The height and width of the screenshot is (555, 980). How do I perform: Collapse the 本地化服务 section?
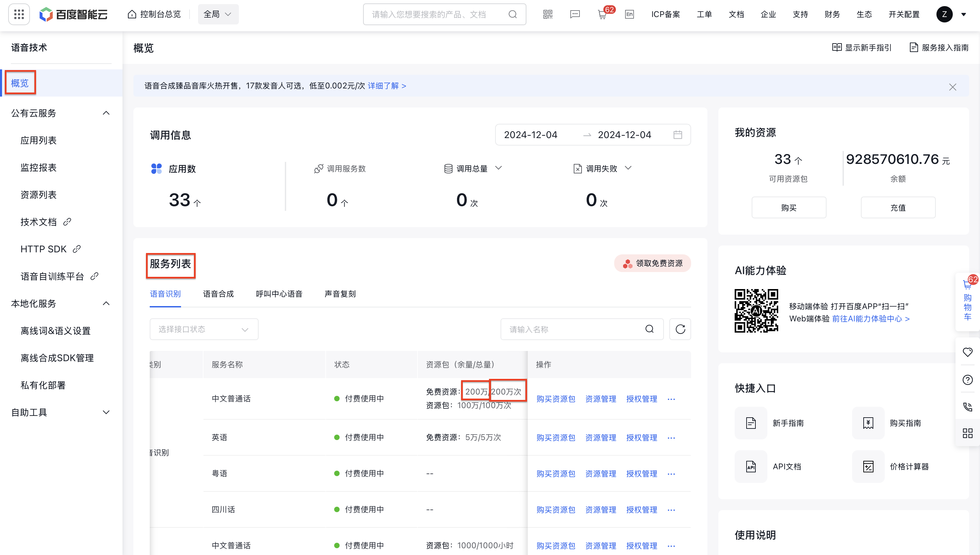tap(106, 303)
